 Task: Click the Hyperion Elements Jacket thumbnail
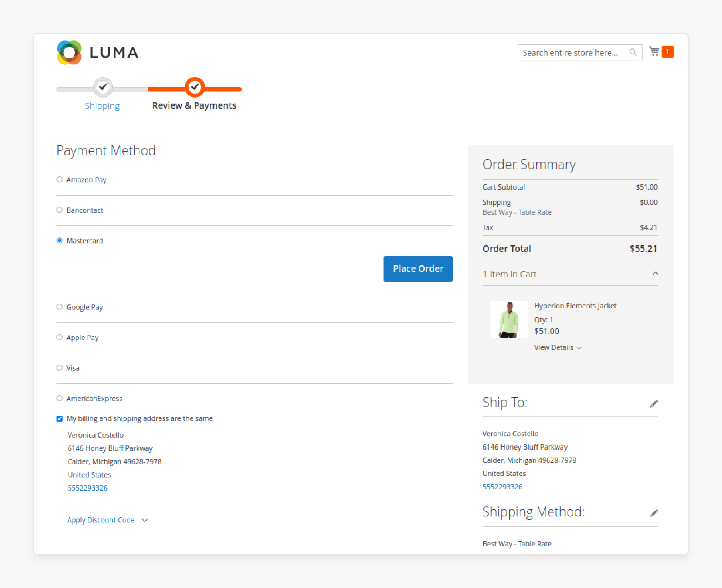click(509, 320)
